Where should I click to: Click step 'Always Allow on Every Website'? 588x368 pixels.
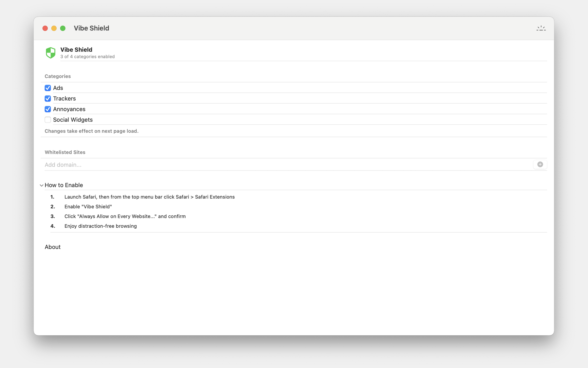coord(125,216)
